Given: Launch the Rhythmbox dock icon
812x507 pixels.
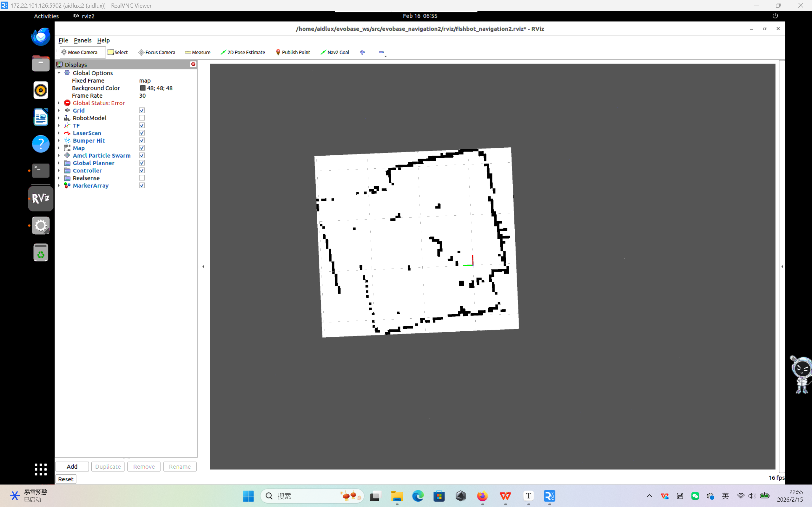Looking at the screenshot, I should pyautogui.click(x=41, y=90).
